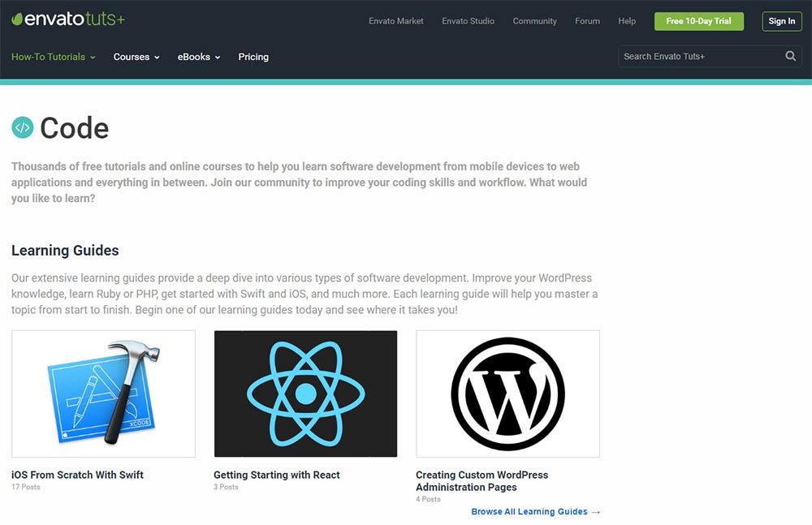Image resolution: width=812 pixels, height=525 pixels.
Task: Start the Free 10-Day Trial
Action: click(x=698, y=21)
